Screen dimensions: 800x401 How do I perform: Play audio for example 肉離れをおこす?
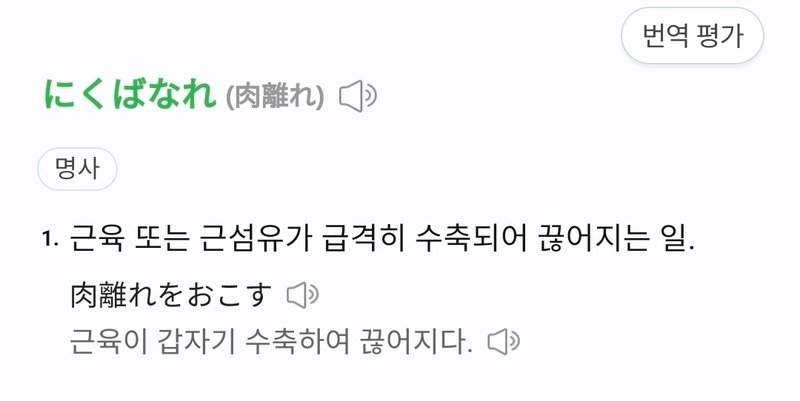pyautogui.click(x=303, y=295)
